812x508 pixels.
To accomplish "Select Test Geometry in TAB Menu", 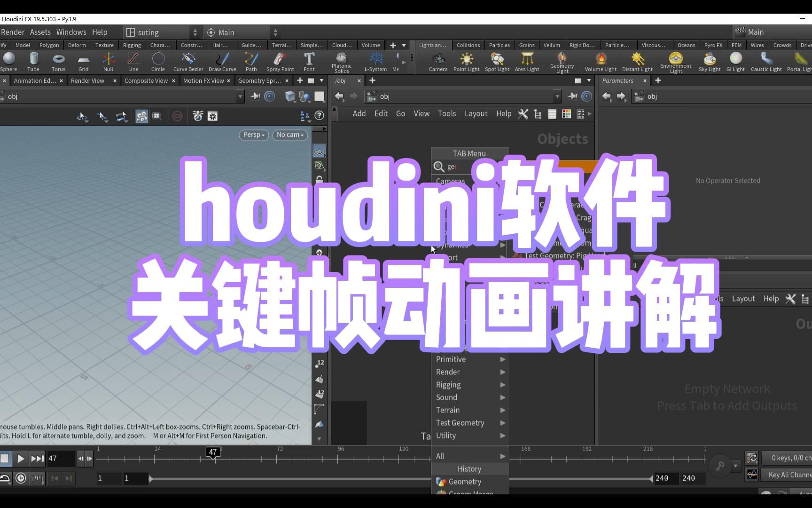I will tap(470, 422).
